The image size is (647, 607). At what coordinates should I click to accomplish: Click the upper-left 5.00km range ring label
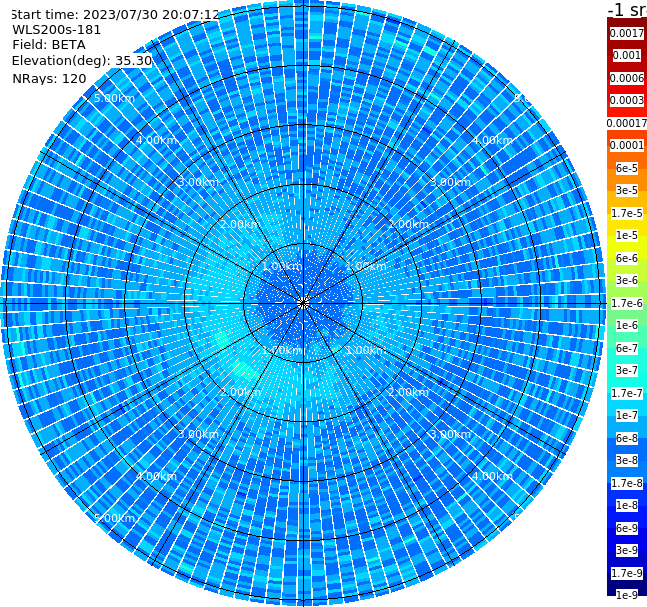click(x=114, y=98)
